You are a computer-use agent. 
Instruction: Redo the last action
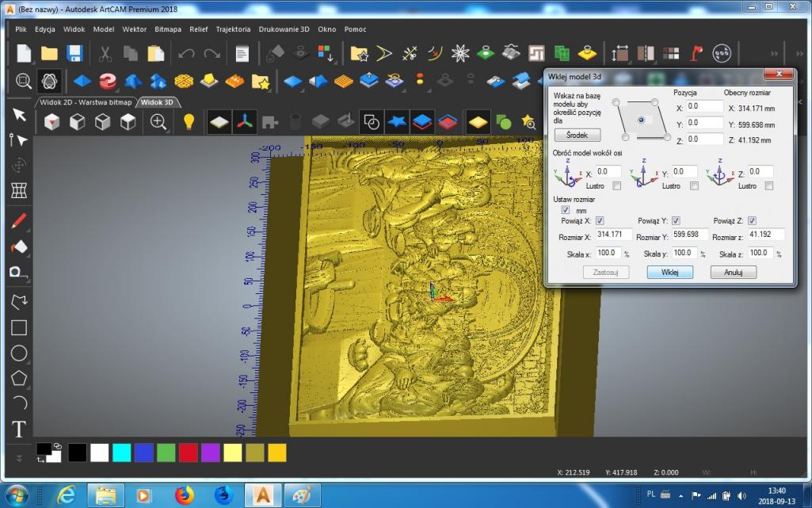[212, 53]
